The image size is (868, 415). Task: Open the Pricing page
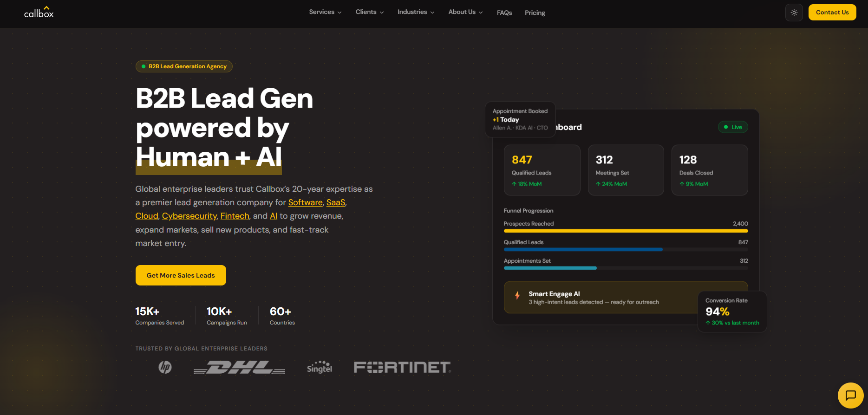click(x=535, y=13)
